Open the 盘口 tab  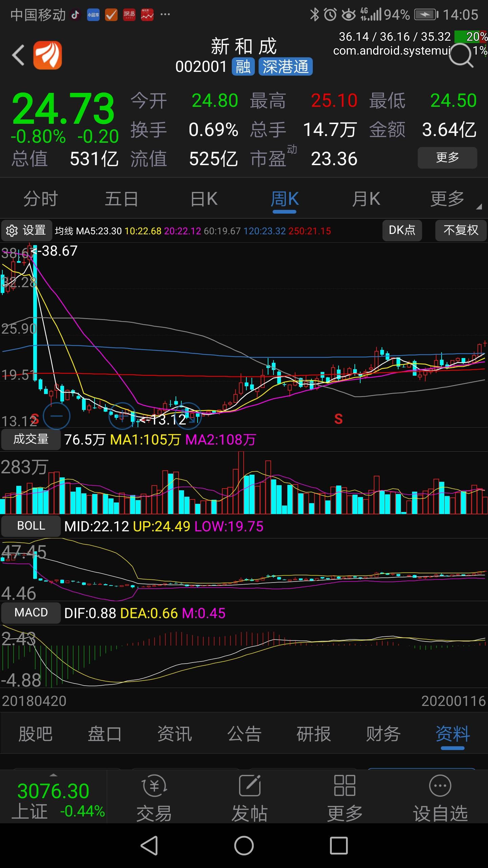click(x=105, y=734)
